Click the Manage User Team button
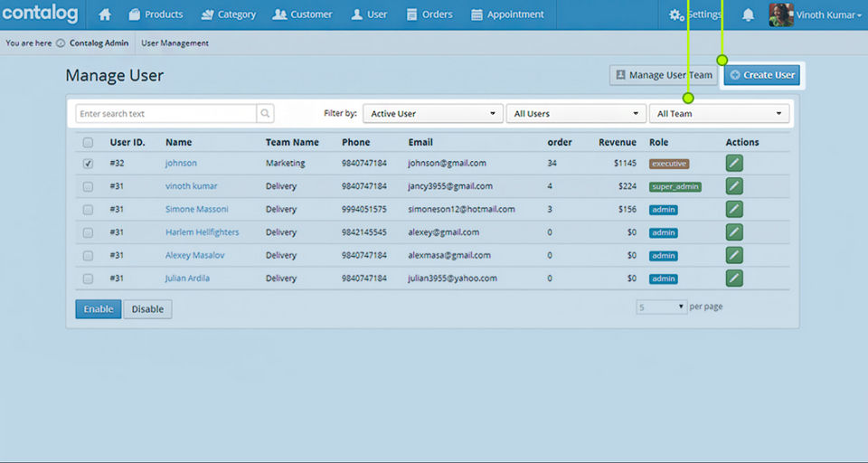 point(663,75)
